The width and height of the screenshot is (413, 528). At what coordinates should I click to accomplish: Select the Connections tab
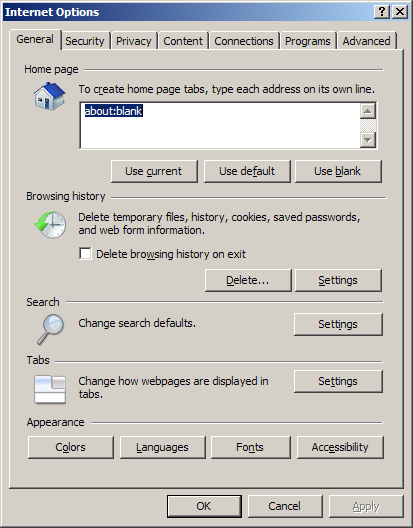coord(244,41)
